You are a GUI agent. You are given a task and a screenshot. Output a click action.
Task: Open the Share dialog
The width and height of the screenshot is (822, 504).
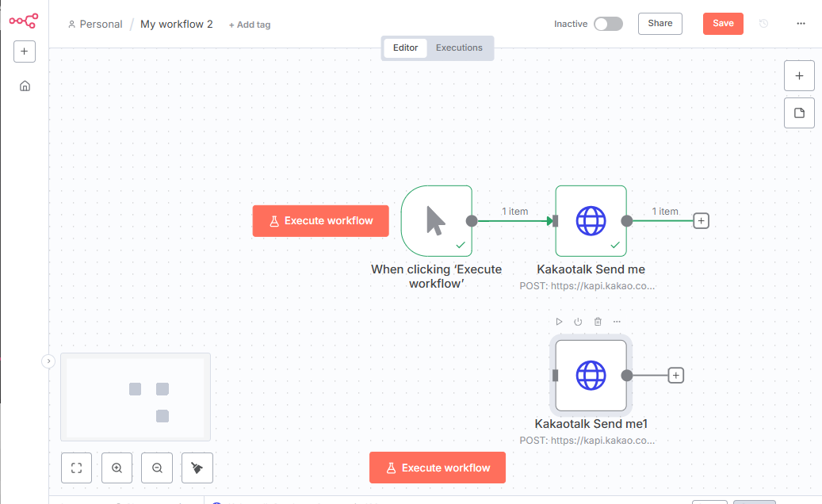coord(660,24)
